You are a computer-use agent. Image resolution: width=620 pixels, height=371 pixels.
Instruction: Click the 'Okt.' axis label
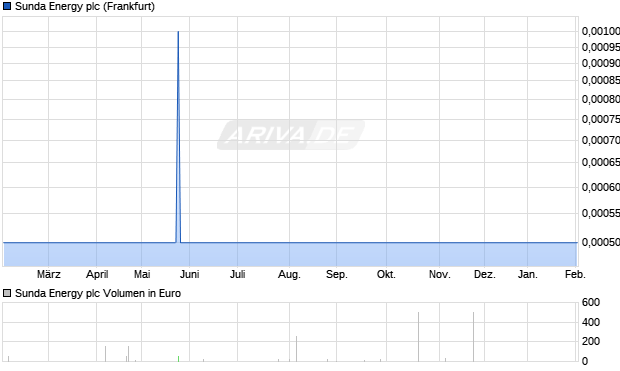tap(386, 274)
